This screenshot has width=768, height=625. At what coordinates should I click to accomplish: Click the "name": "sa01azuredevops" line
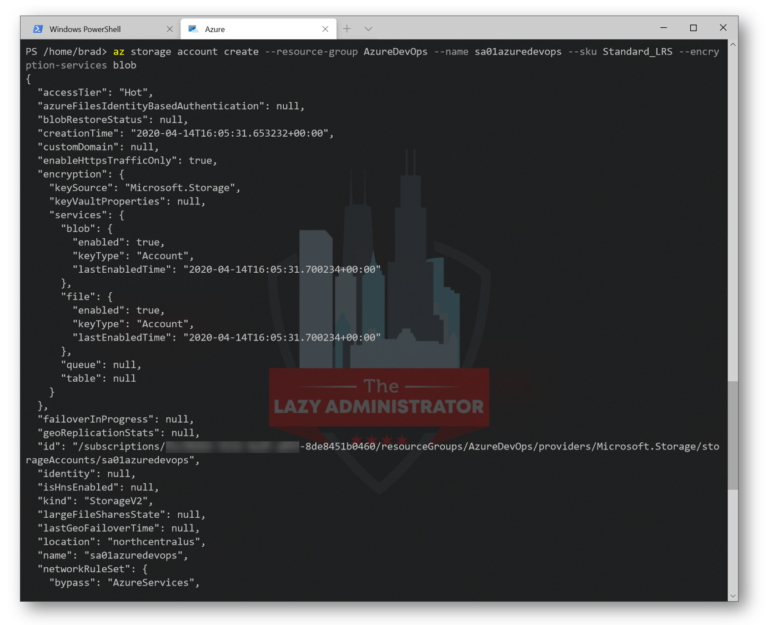click(x=113, y=555)
